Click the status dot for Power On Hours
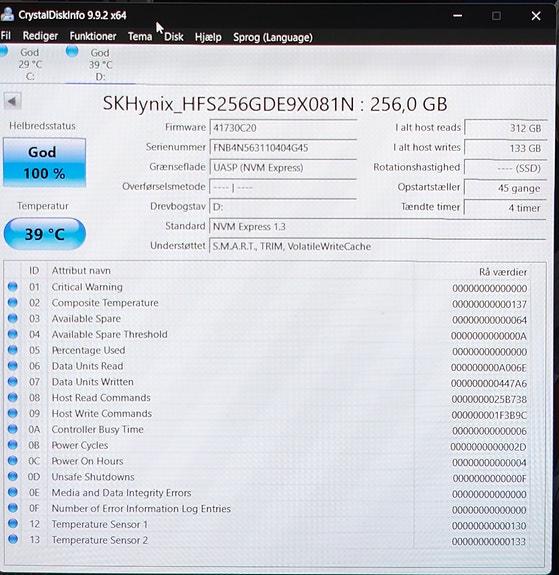 coord(12,460)
